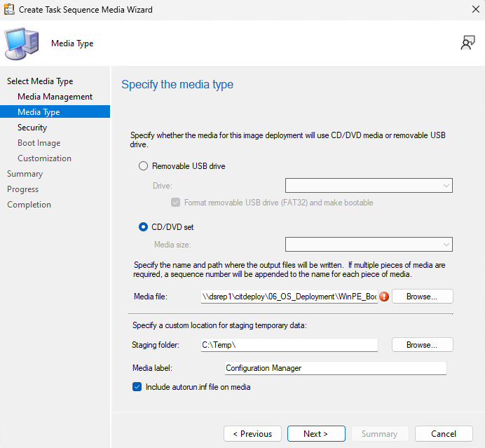The height and width of the screenshot is (448, 485).
Task: Open the Drive dropdown list
Action: coord(369,186)
